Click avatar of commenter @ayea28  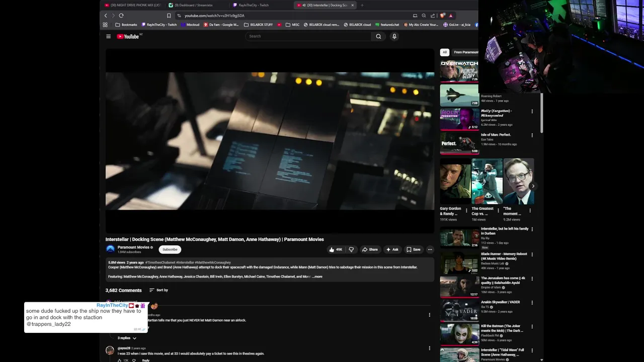point(110,350)
